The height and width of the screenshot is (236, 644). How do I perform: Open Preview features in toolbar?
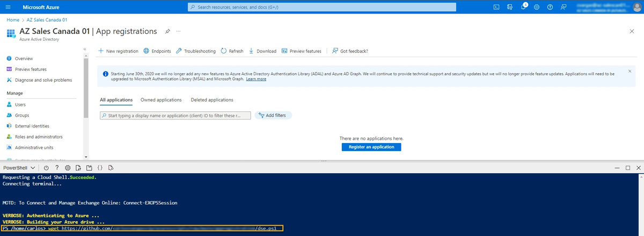point(302,51)
